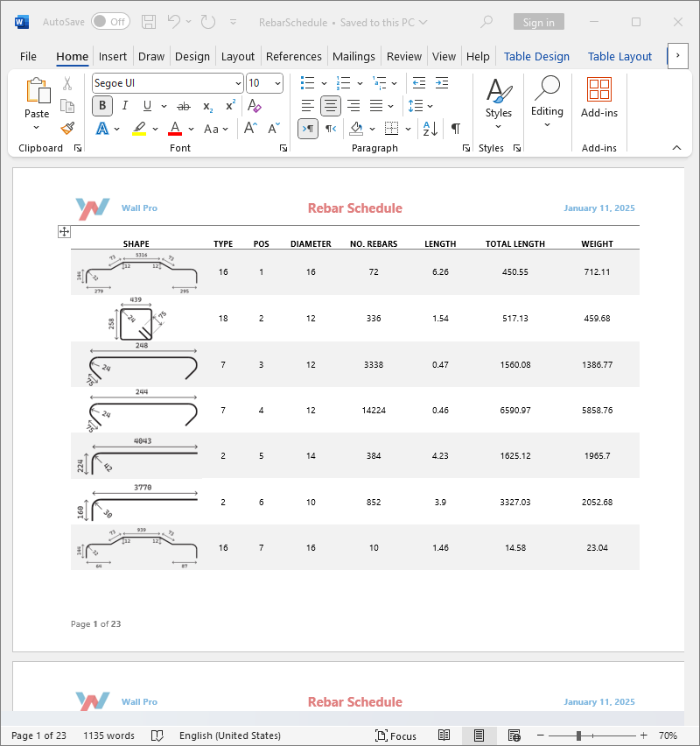Decrease font size with shrink button
The width and height of the screenshot is (700, 746).
coord(274,129)
